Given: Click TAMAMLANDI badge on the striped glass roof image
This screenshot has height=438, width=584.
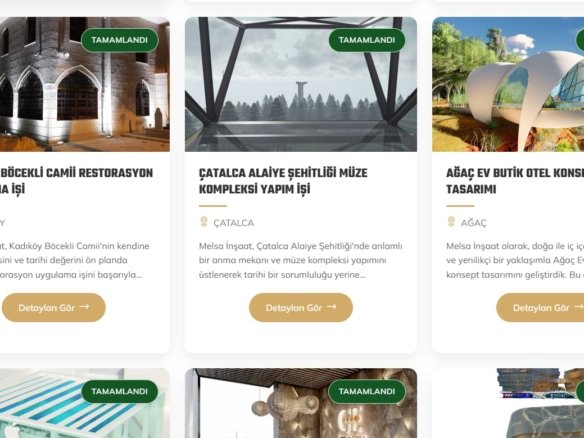Looking at the screenshot, I should pos(120,391).
